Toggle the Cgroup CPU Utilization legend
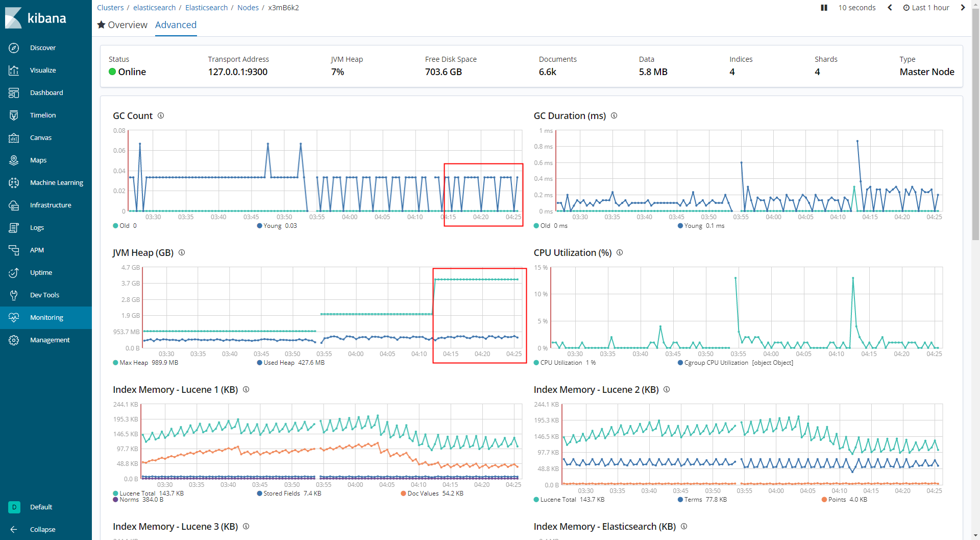Viewport: 980px width, 540px height. tap(735, 363)
